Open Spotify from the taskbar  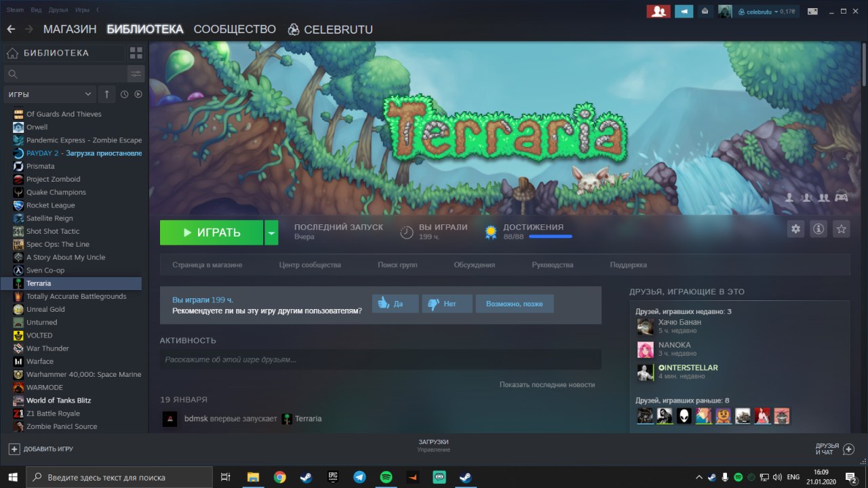(386, 477)
